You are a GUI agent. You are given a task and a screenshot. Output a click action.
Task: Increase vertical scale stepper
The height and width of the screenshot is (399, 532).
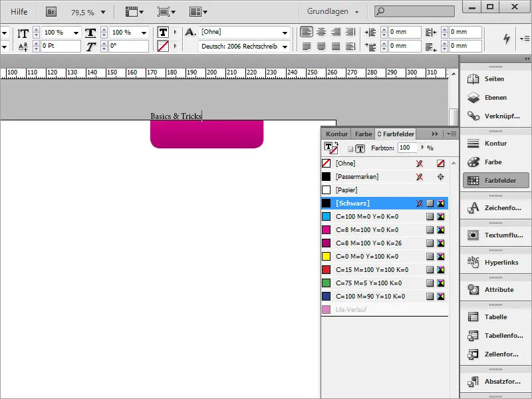[37, 30]
